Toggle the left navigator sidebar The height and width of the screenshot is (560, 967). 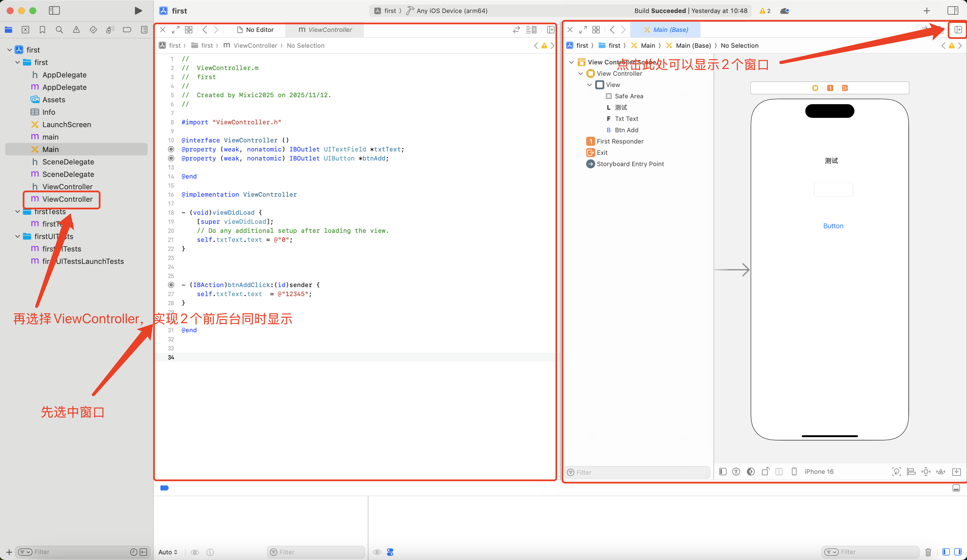54,11
